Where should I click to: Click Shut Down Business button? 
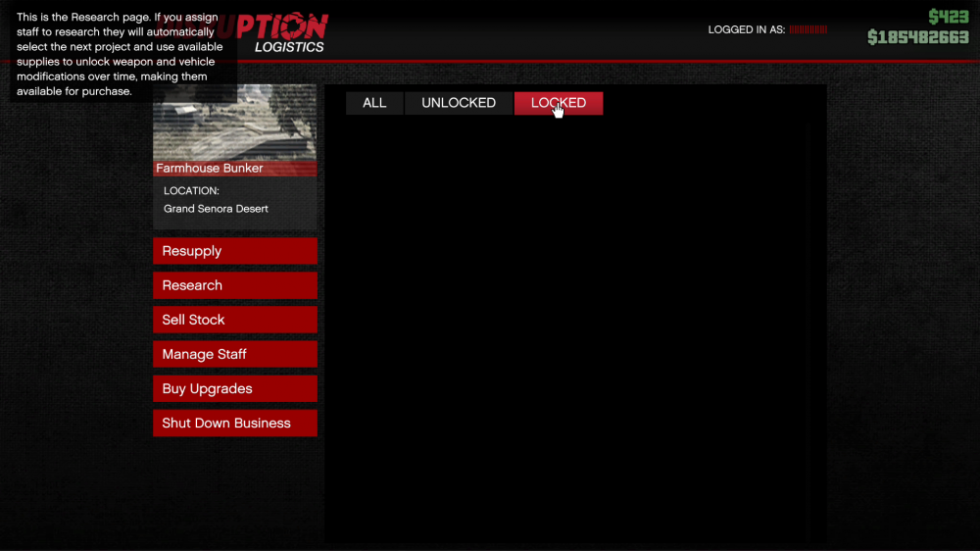[x=234, y=423]
